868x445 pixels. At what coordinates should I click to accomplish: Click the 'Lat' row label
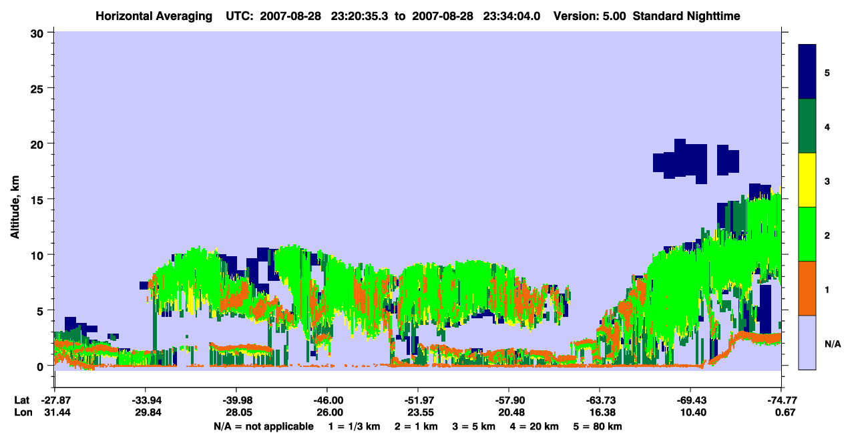click(x=21, y=400)
